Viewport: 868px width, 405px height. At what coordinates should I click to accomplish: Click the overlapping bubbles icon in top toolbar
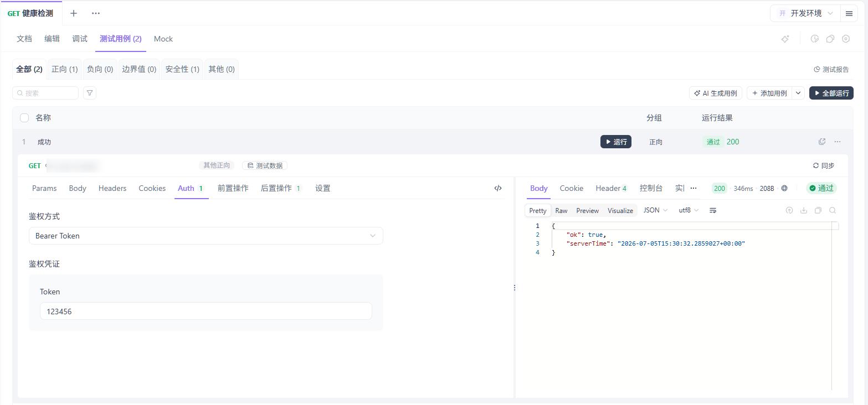click(830, 39)
